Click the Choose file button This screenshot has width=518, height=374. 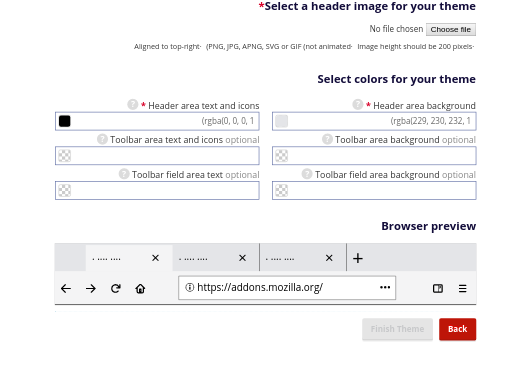coord(451,29)
